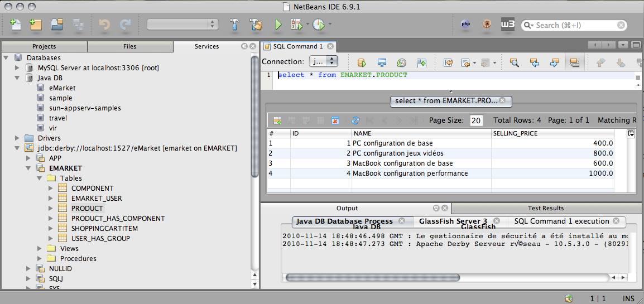Switch to the Projects tab
The height and width of the screenshot is (304, 644).
[44, 46]
